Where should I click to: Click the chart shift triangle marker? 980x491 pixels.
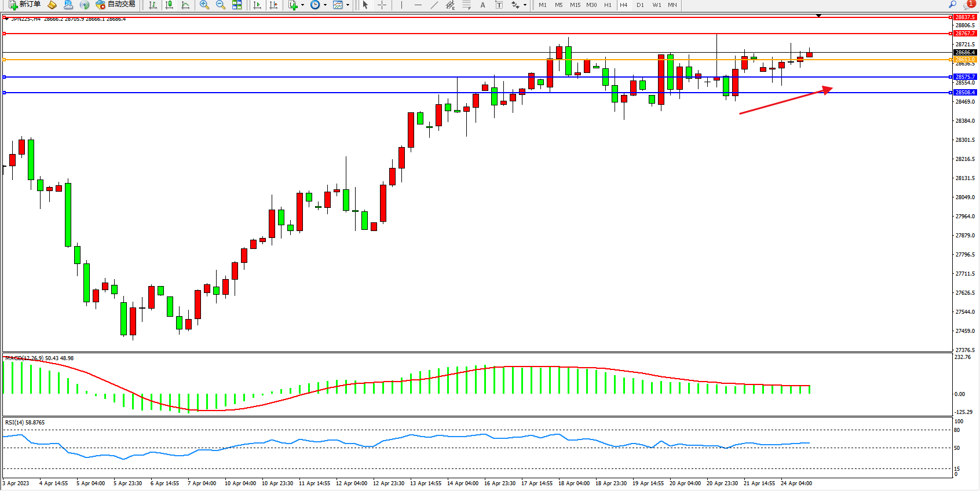coord(818,16)
